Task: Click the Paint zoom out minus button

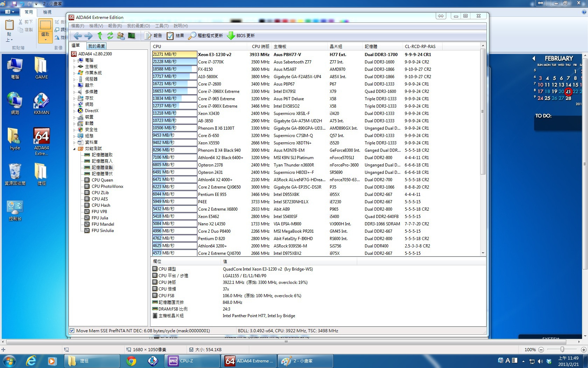Action: [x=541, y=349]
